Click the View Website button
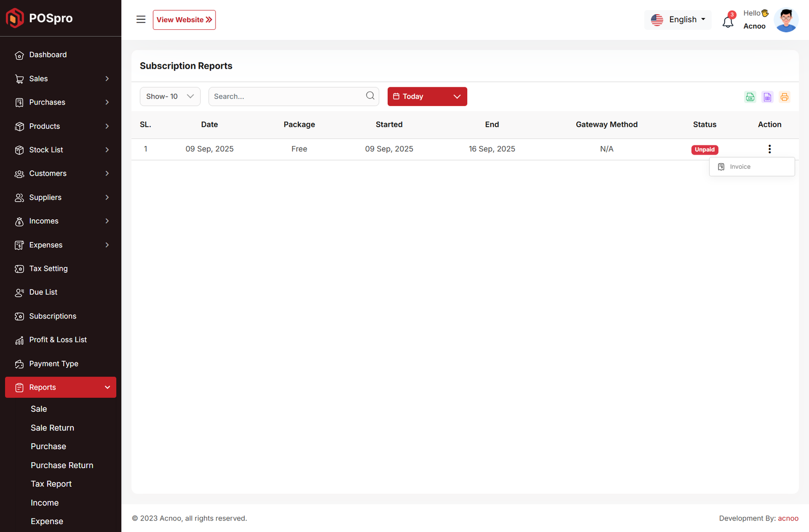The image size is (809, 532). (x=184, y=20)
